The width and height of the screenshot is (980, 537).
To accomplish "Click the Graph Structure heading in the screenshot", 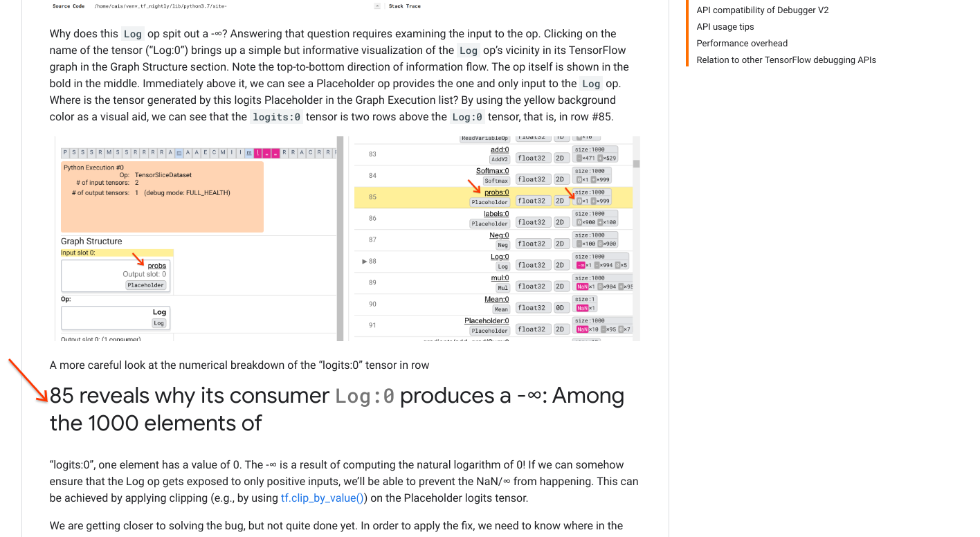I will coord(91,242).
